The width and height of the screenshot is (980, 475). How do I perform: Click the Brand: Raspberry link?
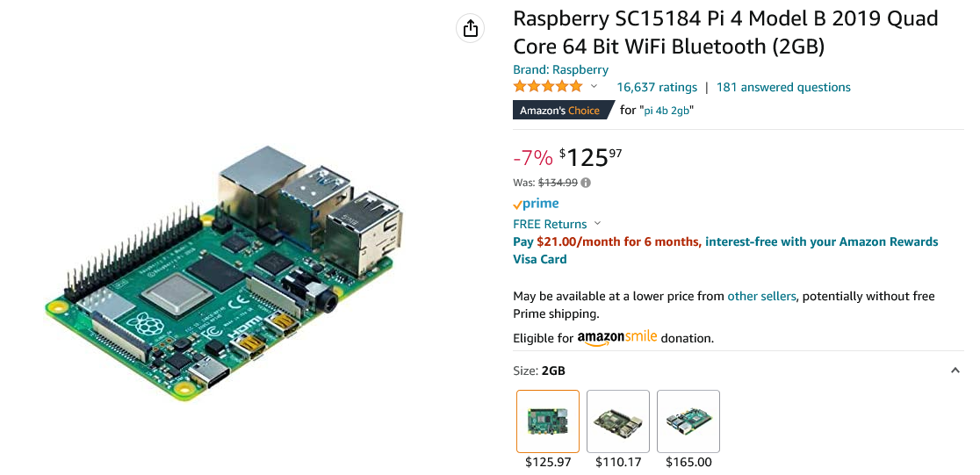click(x=560, y=69)
